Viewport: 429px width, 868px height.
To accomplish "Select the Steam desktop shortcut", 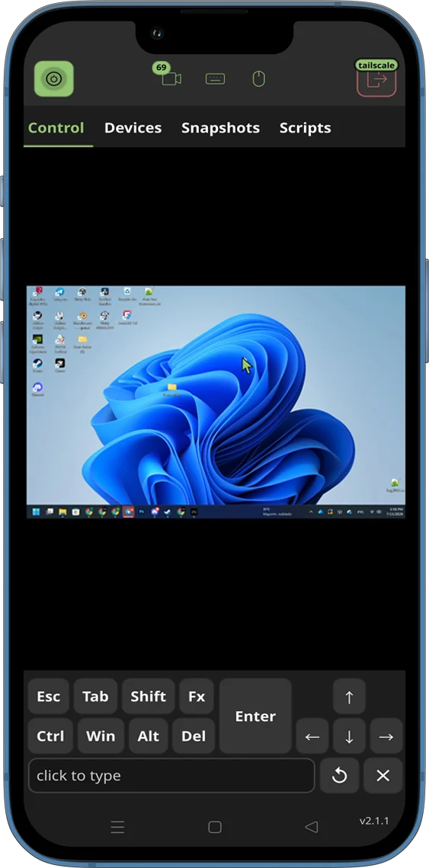I will tap(37, 366).
